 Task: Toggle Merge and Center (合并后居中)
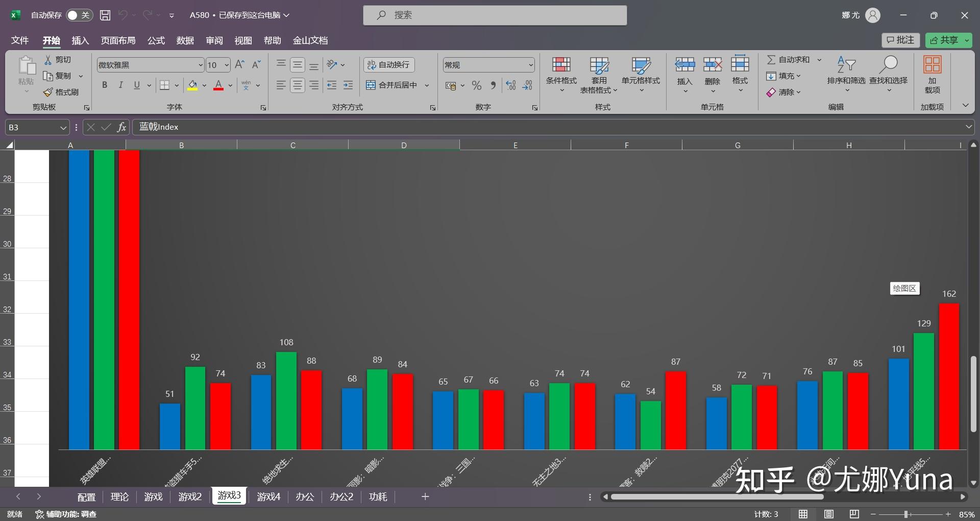coord(391,85)
